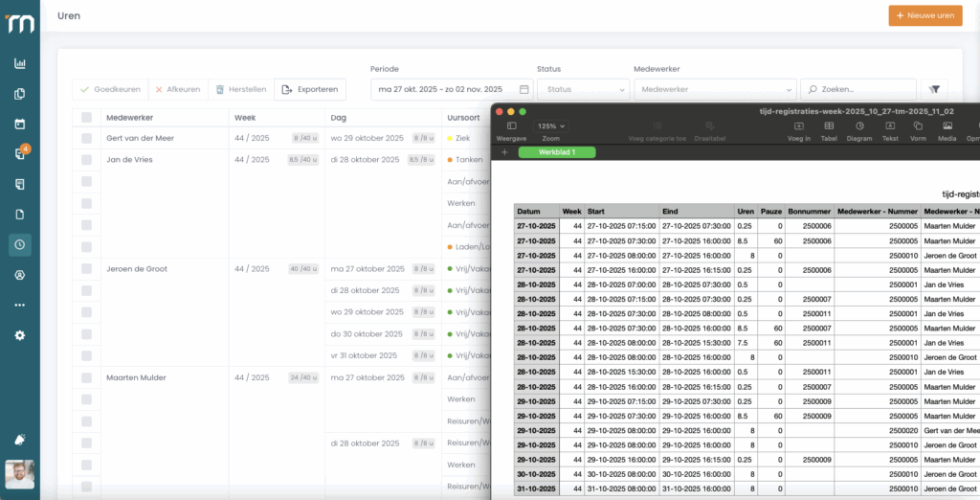Switch to the Werkblad 1 sheet tab

[557, 151]
